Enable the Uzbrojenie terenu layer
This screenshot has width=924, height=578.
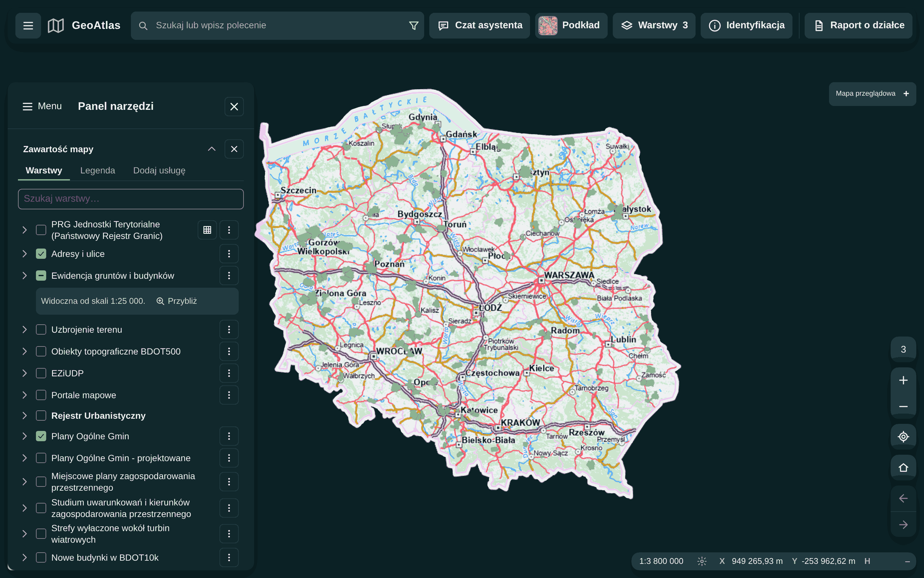pyautogui.click(x=41, y=329)
